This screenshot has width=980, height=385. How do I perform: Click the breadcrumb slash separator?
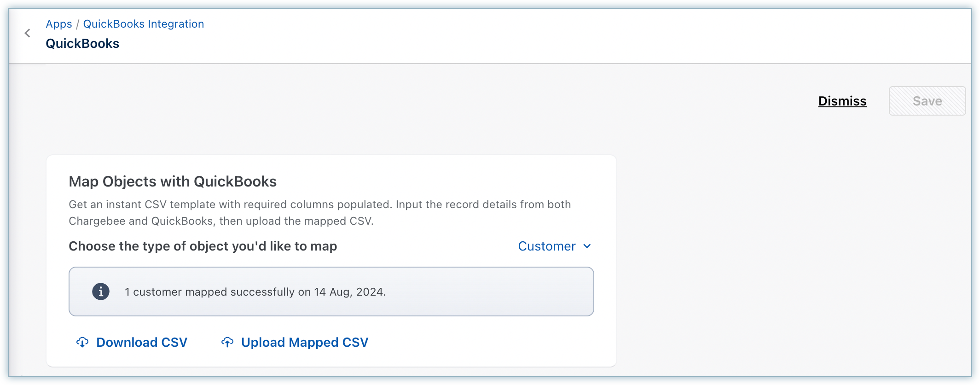click(78, 24)
